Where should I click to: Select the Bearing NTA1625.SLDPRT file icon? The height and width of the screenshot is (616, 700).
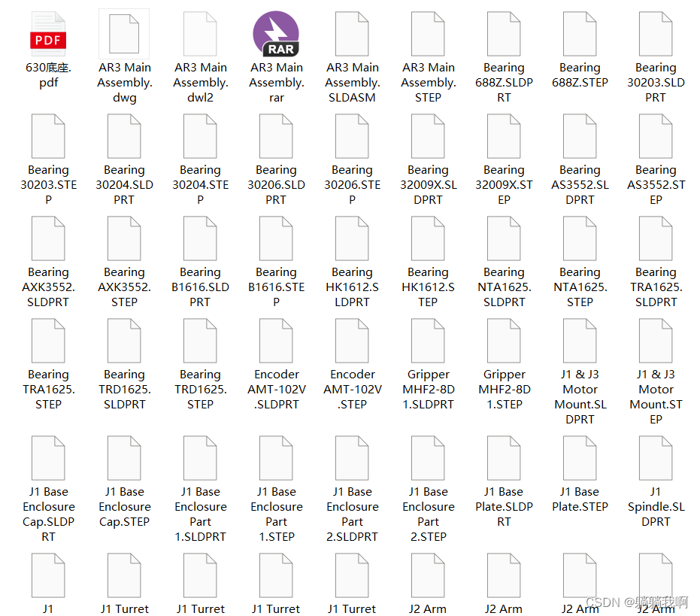click(x=504, y=238)
